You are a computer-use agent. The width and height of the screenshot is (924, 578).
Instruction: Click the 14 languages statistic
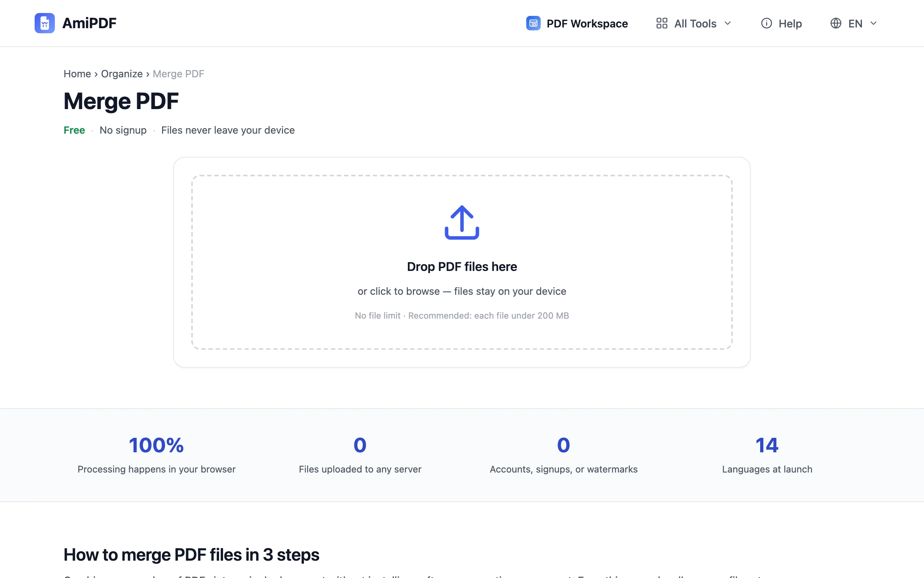(x=767, y=445)
